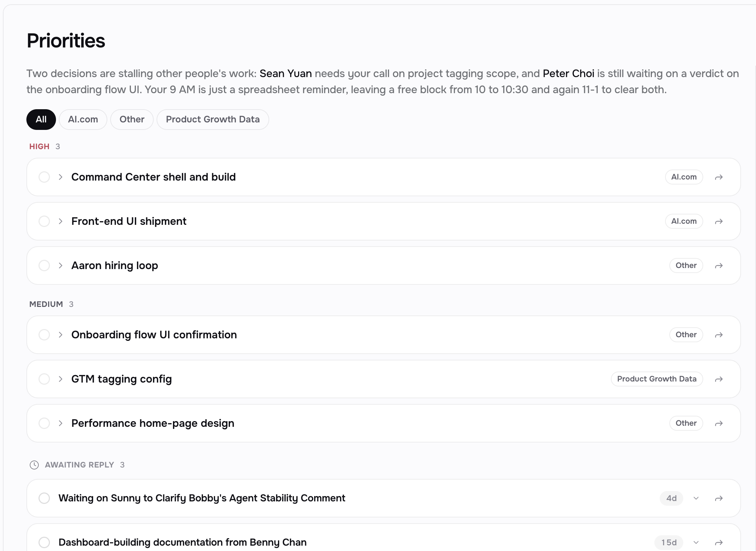Expand the Front-end UI shipment row
The image size is (756, 551).
coord(61,221)
